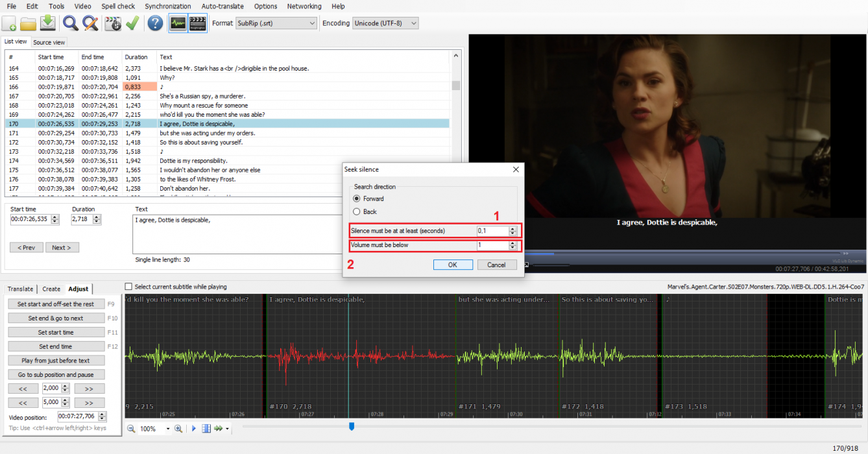Zoom in on the waveform
868x454 pixels.
click(178, 429)
